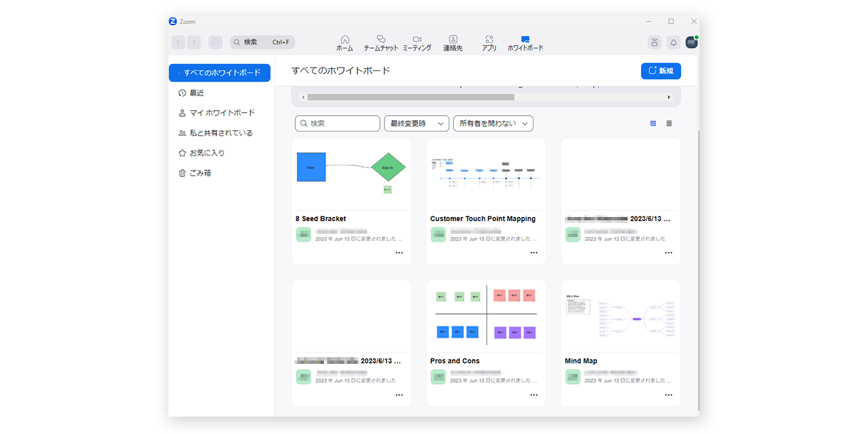Select お気に入り in the sidebar
Viewport: 868px width, 434px height.
click(206, 153)
